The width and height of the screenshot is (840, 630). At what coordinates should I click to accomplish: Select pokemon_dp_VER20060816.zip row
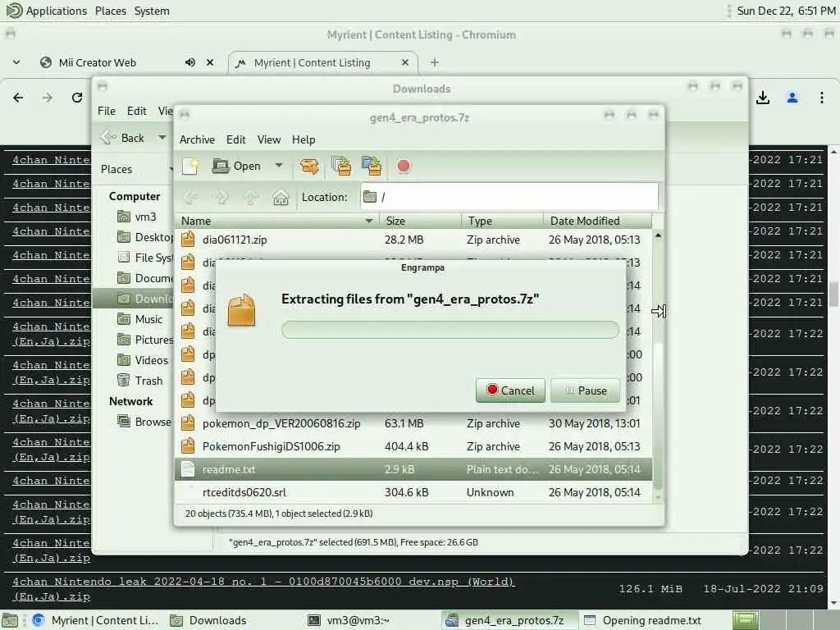point(413,423)
